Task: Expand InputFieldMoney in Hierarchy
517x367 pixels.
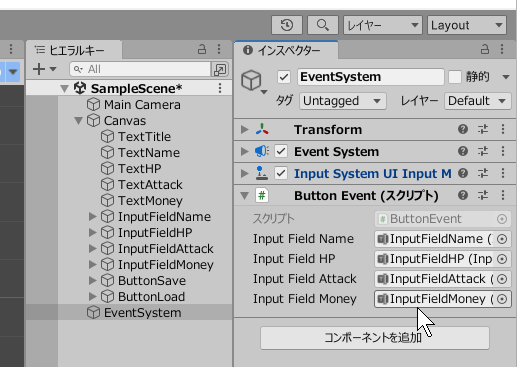Action: [92, 265]
